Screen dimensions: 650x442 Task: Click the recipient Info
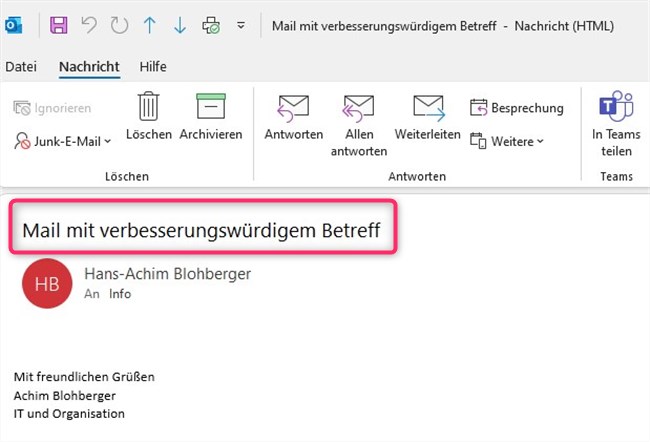120,294
